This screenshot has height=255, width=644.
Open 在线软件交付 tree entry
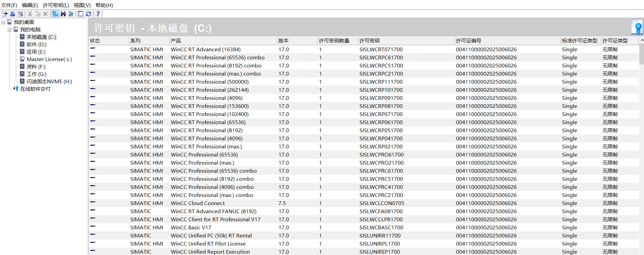[x=35, y=89]
